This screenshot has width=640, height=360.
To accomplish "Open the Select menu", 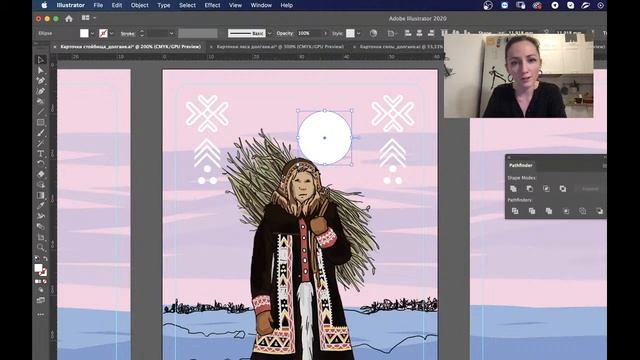I will point(187,5).
